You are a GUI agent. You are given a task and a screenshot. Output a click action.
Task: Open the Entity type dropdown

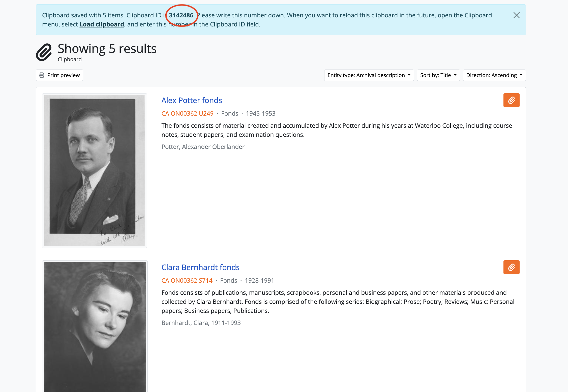point(369,75)
